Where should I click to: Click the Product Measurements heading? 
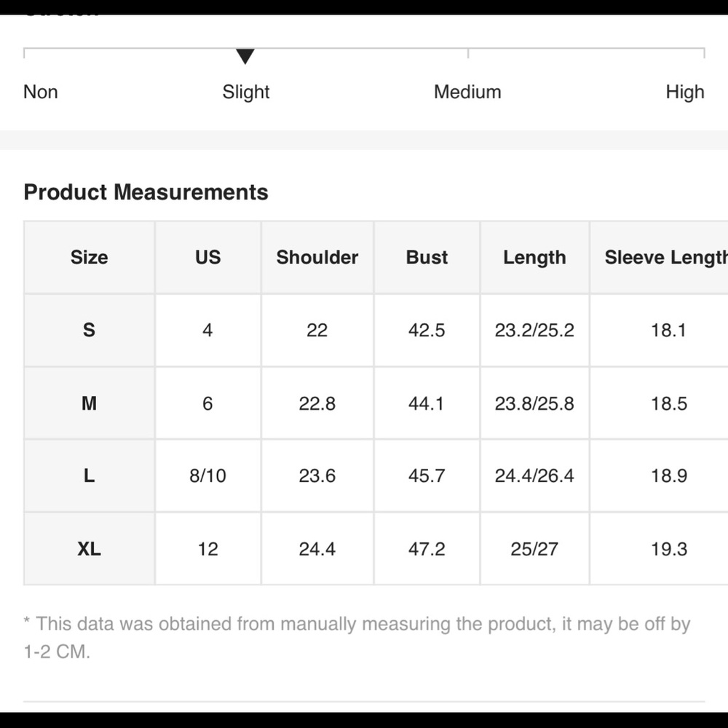coord(146,192)
